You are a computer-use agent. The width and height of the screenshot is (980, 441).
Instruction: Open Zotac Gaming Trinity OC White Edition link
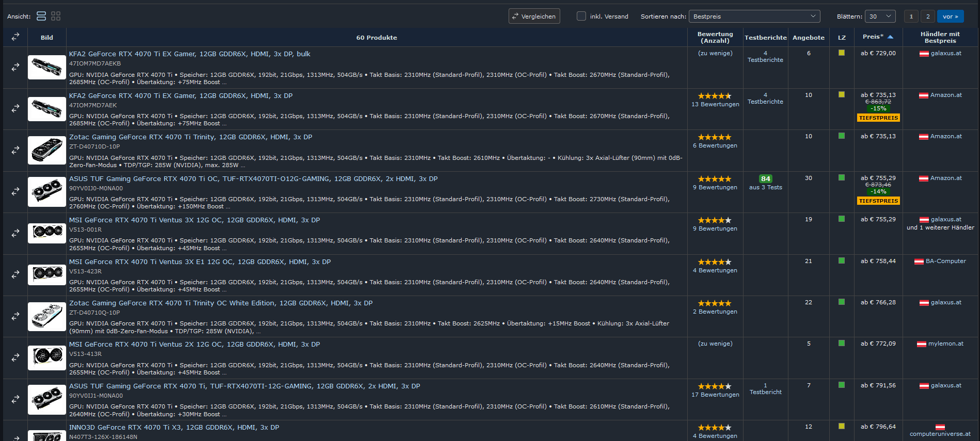[221, 303]
